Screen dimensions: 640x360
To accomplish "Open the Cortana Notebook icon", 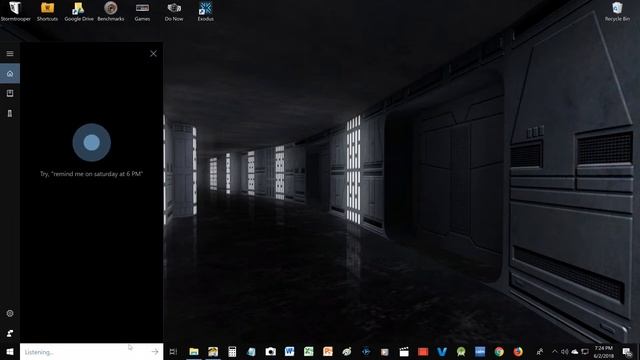I will click(10, 93).
